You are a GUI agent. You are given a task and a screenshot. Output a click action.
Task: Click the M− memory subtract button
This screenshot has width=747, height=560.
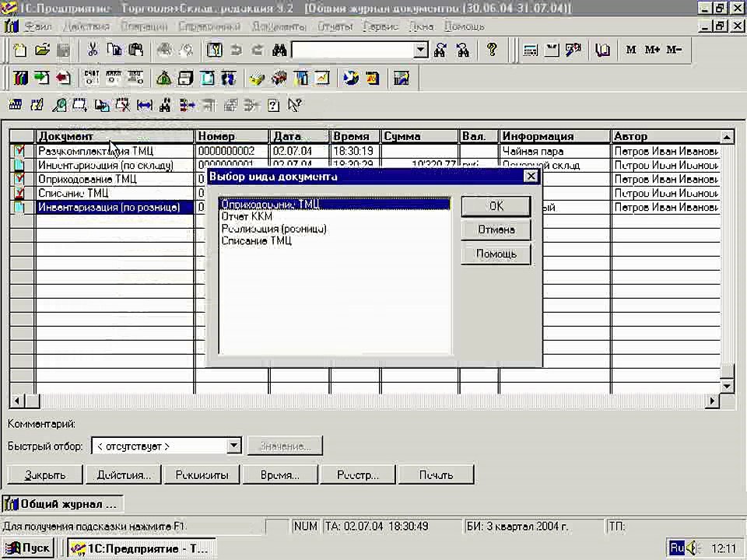(x=674, y=50)
